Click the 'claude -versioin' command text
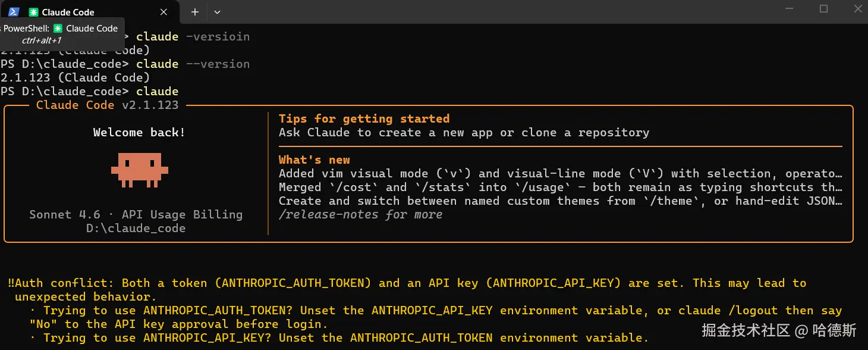The height and width of the screenshot is (350, 868). click(x=193, y=36)
